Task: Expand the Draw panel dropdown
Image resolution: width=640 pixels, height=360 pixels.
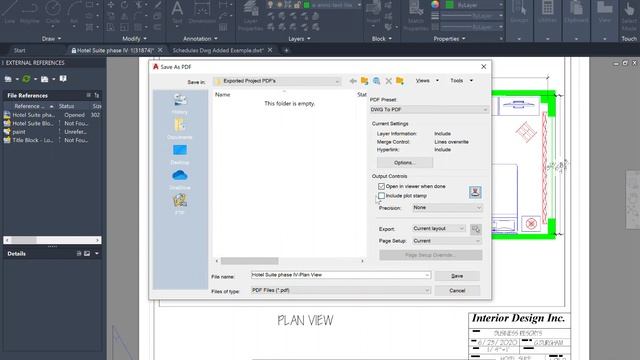Action: 51,39
